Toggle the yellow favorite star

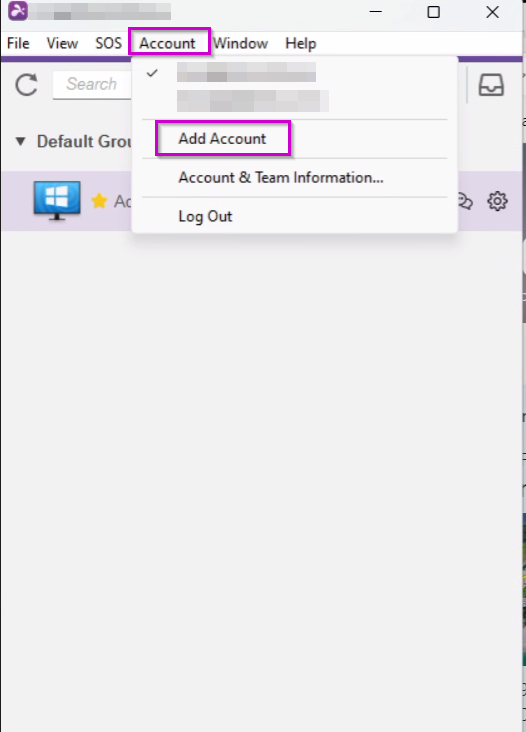pyautogui.click(x=99, y=201)
